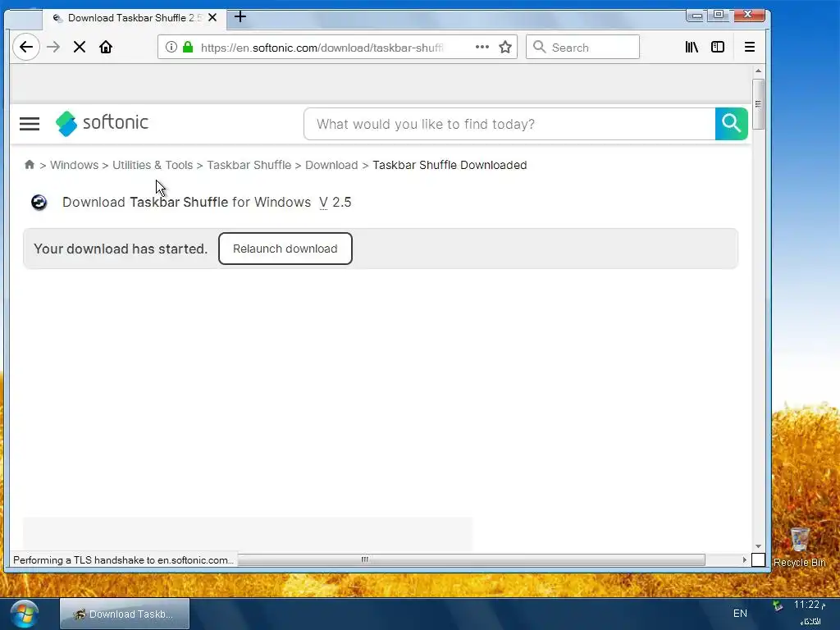Open the Windows breadcrumb link

point(74,165)
